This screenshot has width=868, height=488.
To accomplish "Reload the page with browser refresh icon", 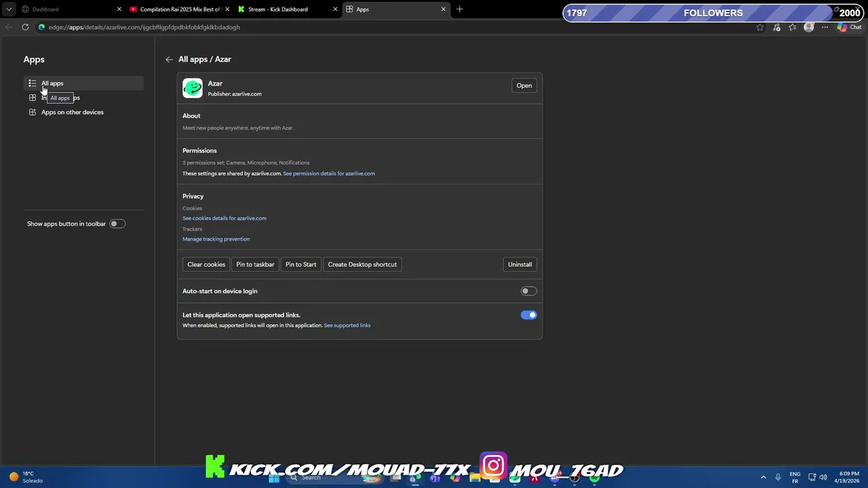I will [25, 27].
